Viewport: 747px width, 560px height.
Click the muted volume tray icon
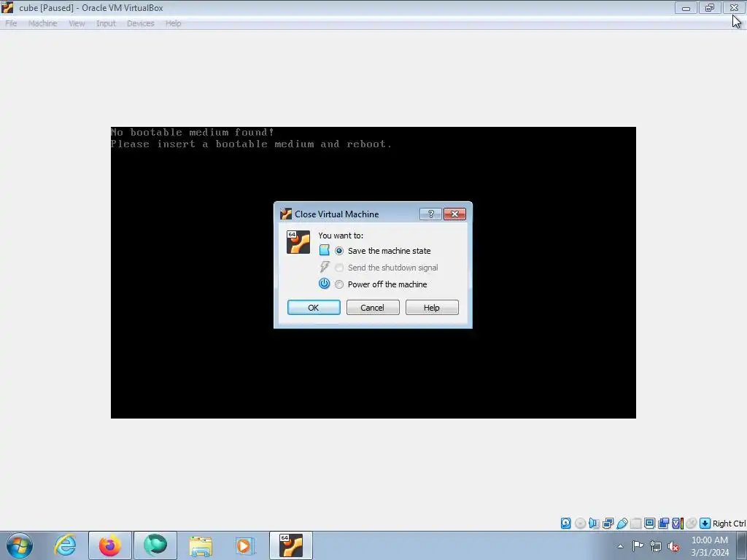pyautogui.click(x=673, y=546)
